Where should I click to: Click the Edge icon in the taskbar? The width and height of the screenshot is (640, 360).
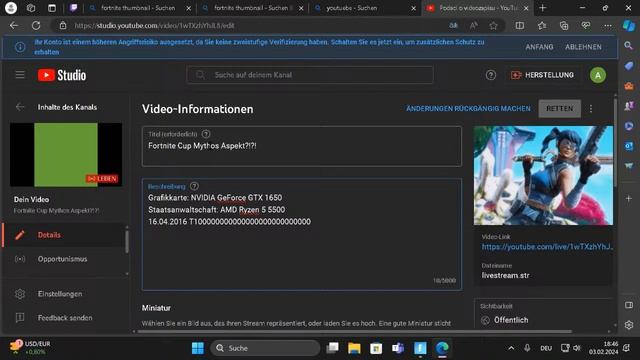(442, 348)
